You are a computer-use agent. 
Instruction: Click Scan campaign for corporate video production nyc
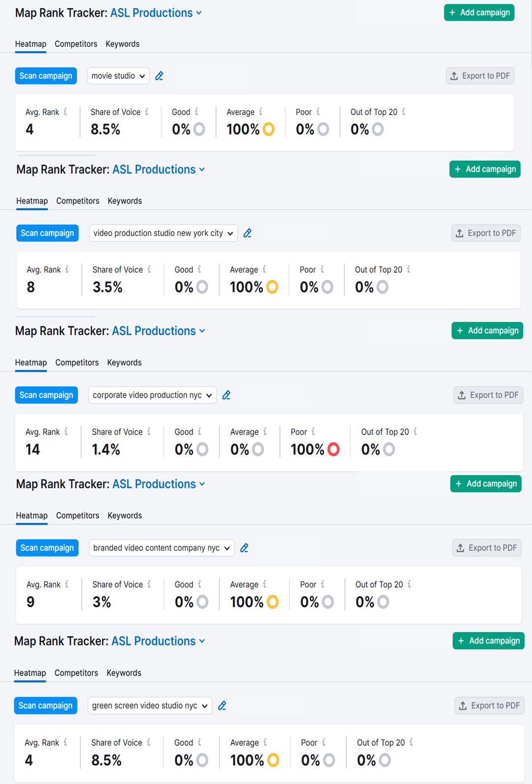[x=46, y=395]
